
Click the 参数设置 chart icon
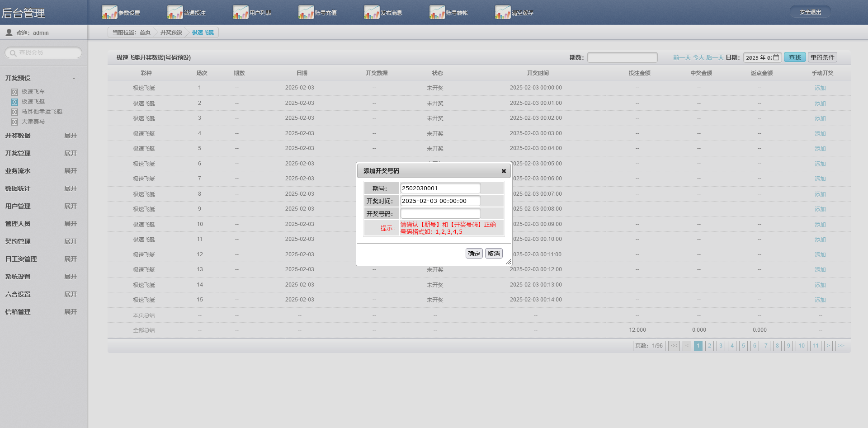pyautogui.click(x=109, y=13)
